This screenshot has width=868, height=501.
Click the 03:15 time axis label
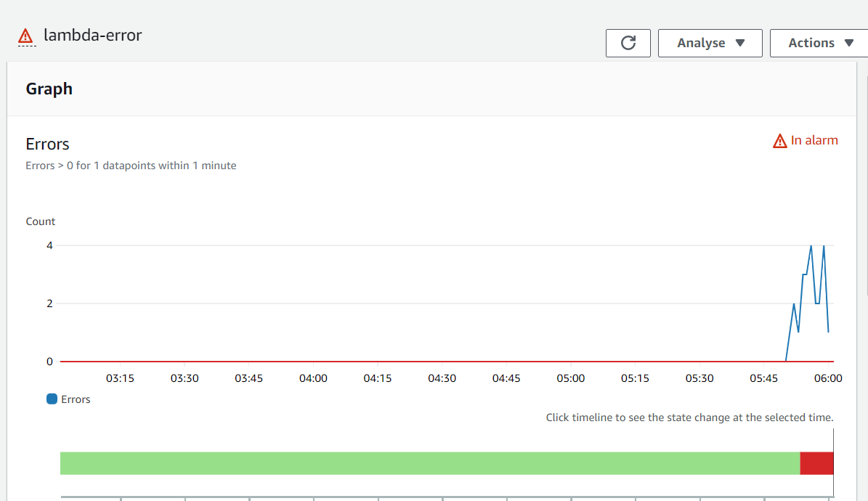pyautogui.click(x=120, y=379)
